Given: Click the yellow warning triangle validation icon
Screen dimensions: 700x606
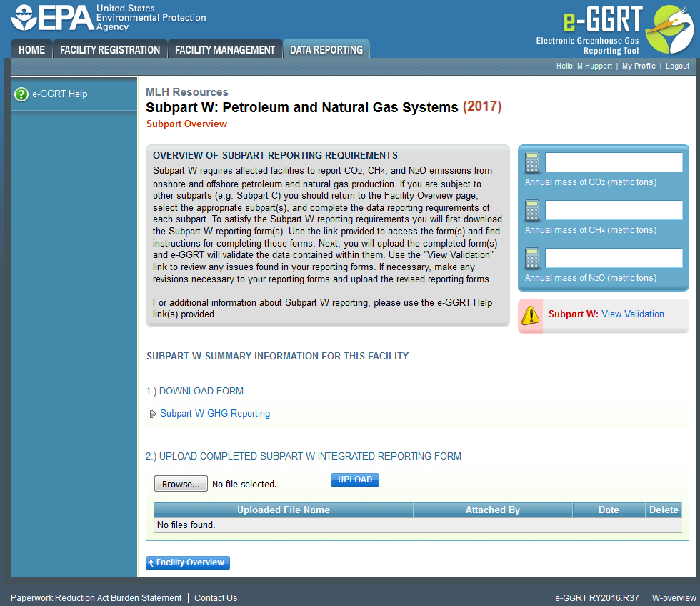Looking at the screenshot, I should 530,315.
